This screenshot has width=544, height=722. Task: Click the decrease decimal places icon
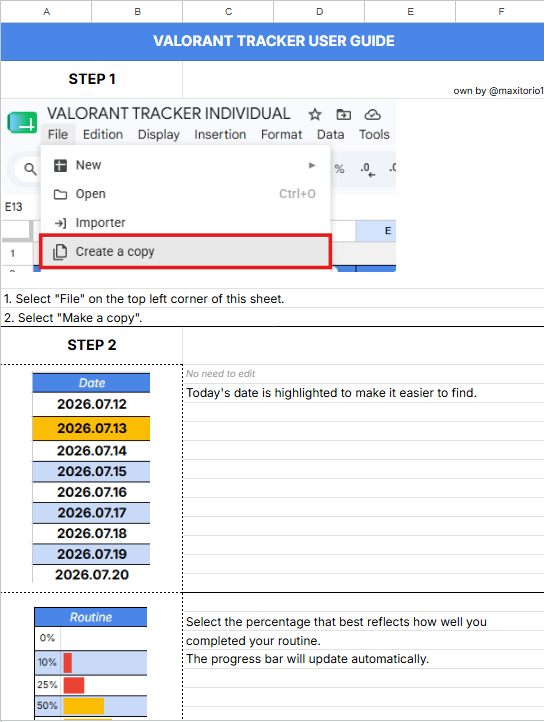point(368,169)
